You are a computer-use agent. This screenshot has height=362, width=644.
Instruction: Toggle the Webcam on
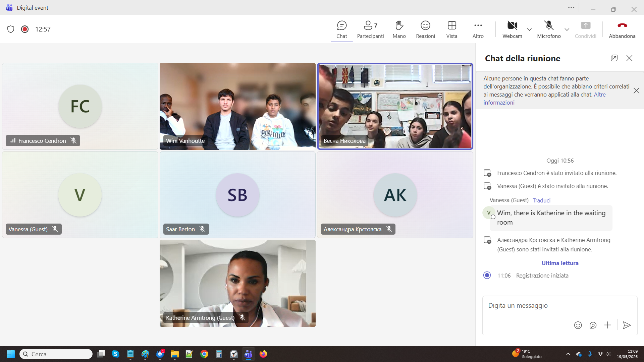512,29
